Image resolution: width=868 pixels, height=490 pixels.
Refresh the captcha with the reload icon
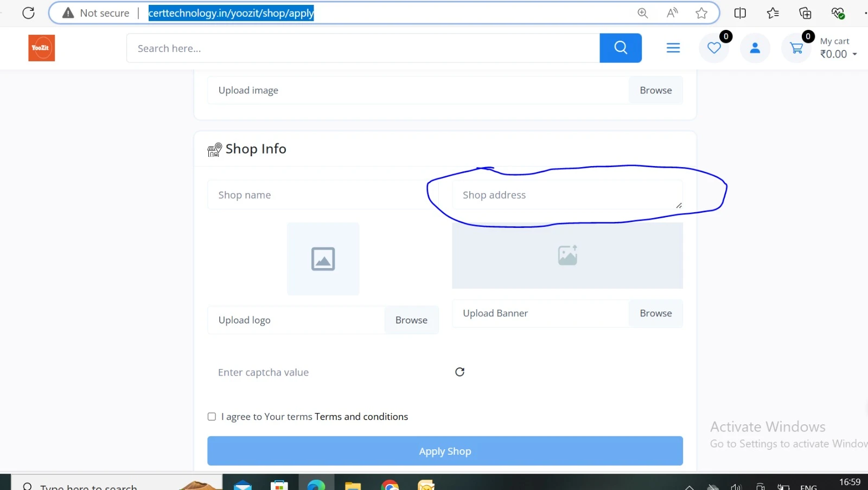[459, 372]
